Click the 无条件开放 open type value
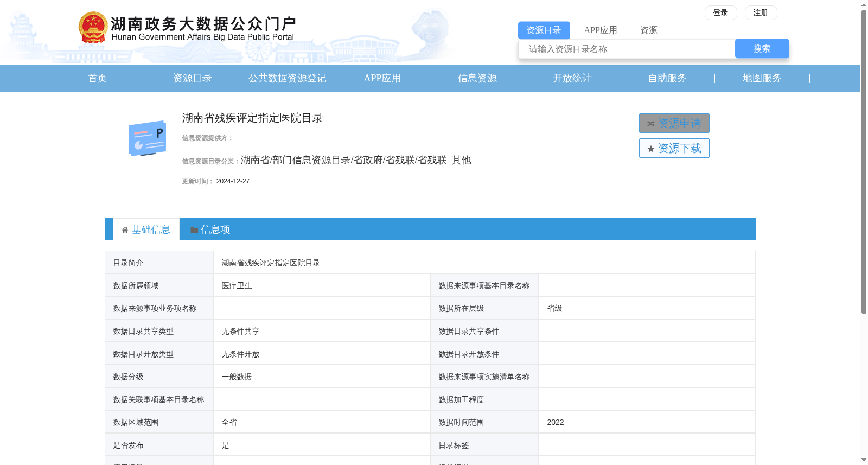 (240, 354)
